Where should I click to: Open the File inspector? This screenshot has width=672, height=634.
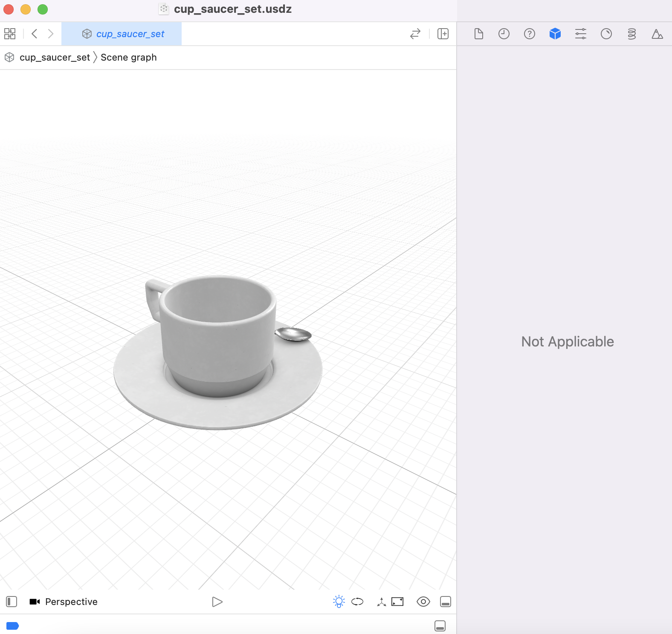tap(478, 34)
